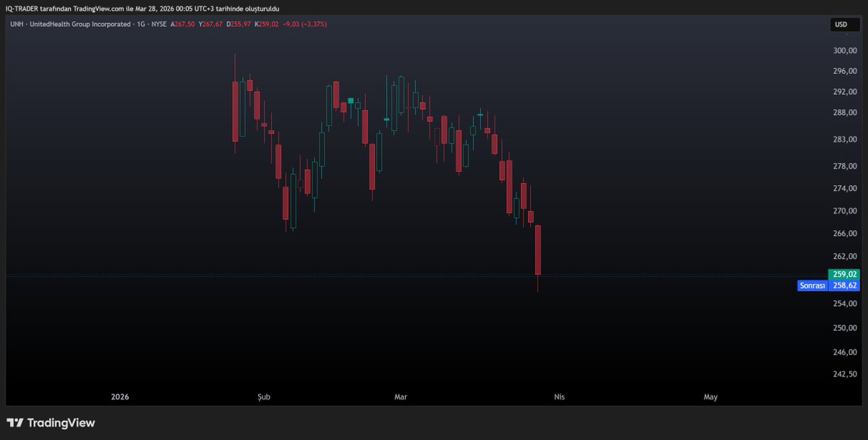
Task: Select the 2026 label on the time axis
Action: click(x=119, y=397)
